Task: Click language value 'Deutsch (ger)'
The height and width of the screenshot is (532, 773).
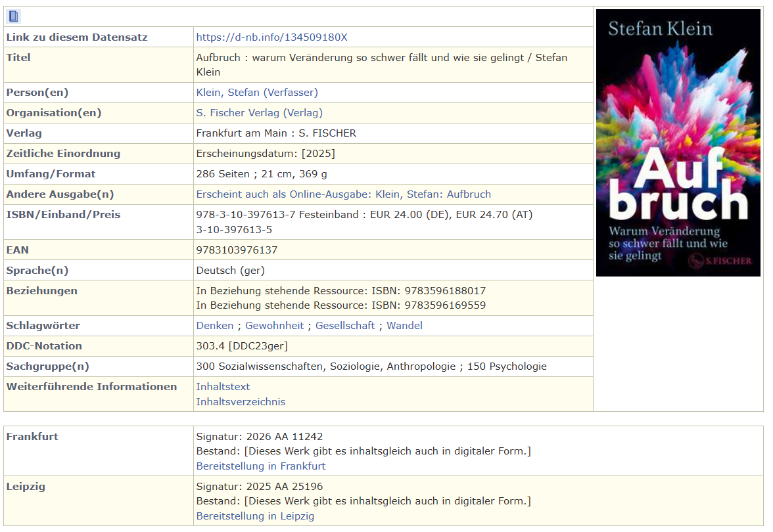Action: tap(230, 271)
